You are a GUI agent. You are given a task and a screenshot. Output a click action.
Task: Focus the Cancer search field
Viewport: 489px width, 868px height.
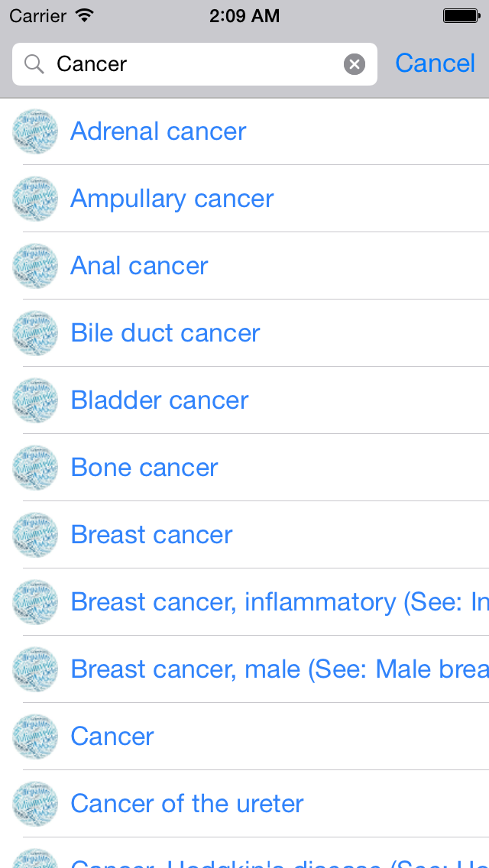tap(191, 64)
